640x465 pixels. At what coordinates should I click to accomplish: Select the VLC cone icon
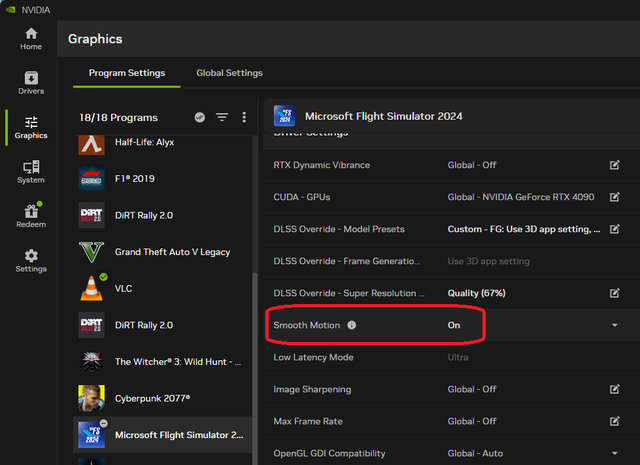(x=92, y=288)
